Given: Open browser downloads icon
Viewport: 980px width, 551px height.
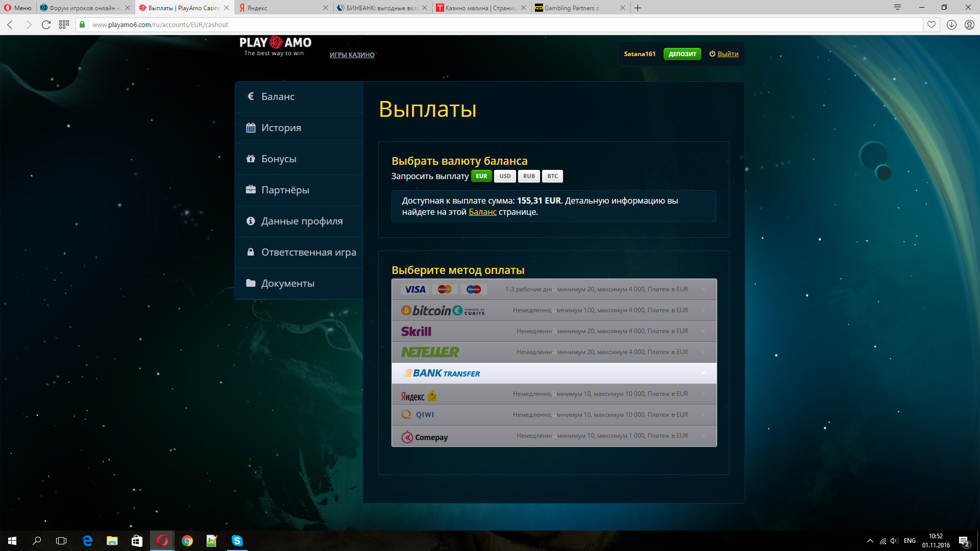Looking at the screenshot, I should tap(951, 24).
